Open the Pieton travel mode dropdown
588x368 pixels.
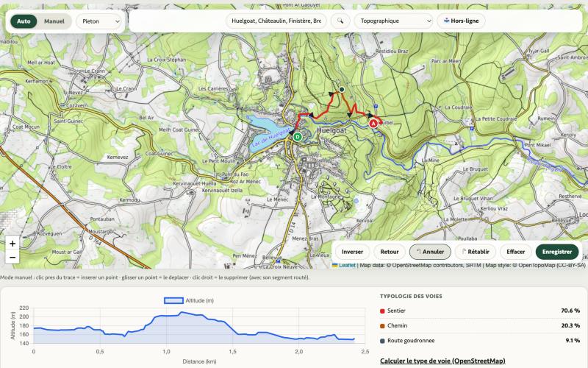(x=100, y=21)
